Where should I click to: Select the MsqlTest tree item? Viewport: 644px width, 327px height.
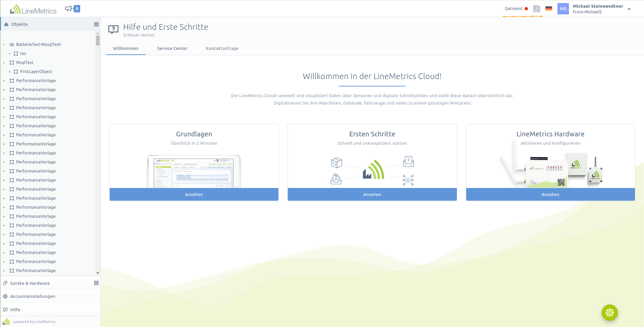[25, 63]
